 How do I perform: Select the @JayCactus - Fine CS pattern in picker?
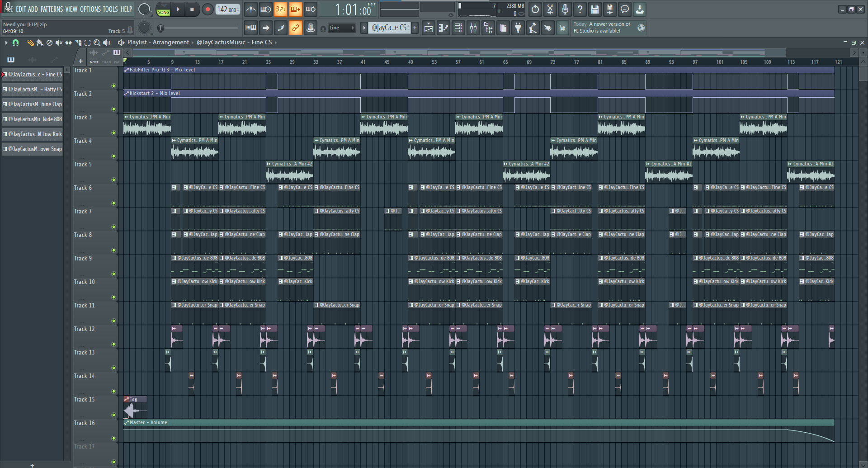tap(33, 75)
